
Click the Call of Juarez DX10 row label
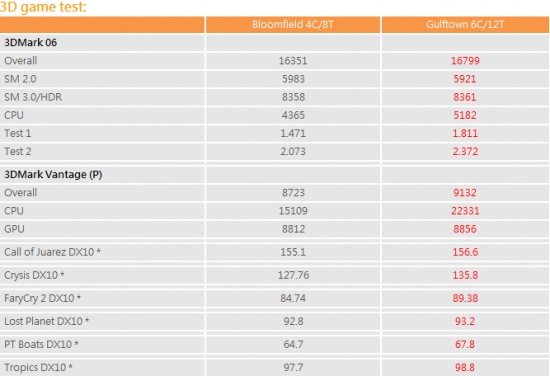52,252
